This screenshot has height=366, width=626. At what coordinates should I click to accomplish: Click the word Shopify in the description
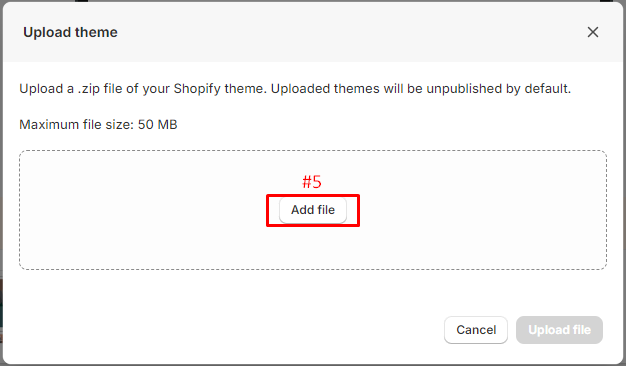tap(197, 89)
